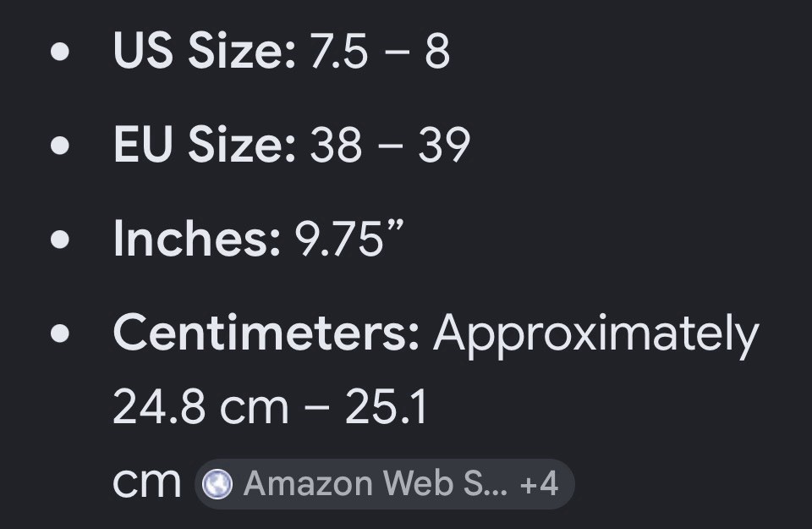Viewport: 812px width, 529px height.
Task: Click the word Approximately
Action: (596, 336)
